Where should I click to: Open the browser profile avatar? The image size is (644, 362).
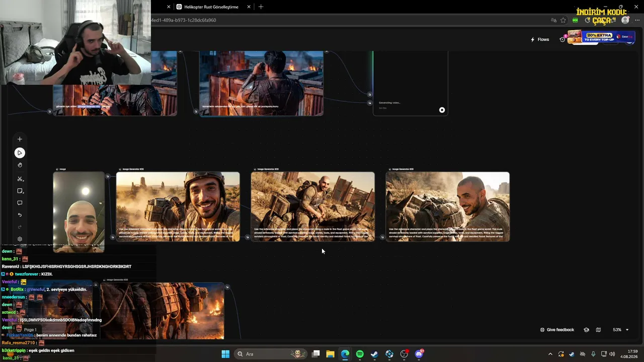point(625,20)
